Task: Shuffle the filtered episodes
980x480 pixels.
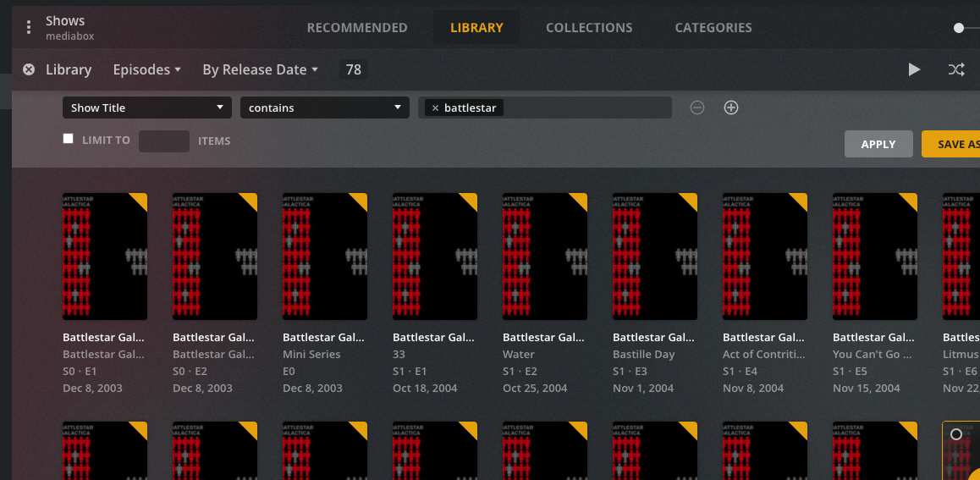Action: (x=955, y=69)
